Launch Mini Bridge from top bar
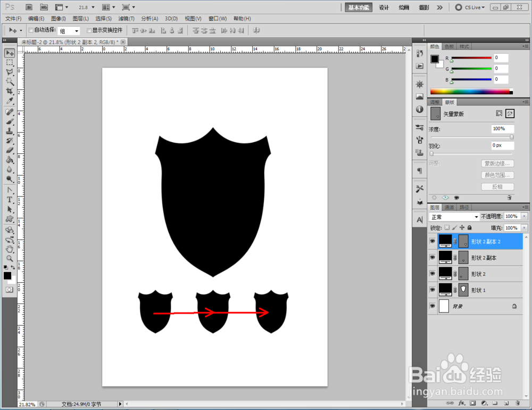The image size is (532, 410). [44, 7]
